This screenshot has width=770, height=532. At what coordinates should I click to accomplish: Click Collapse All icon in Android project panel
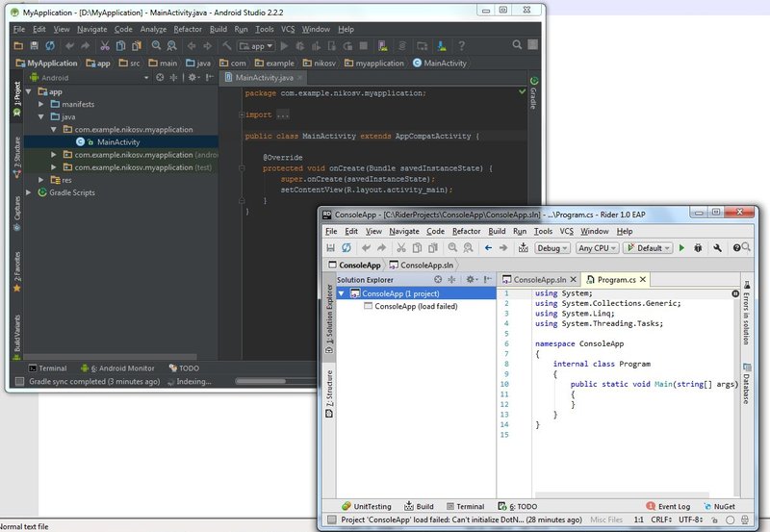173,78
